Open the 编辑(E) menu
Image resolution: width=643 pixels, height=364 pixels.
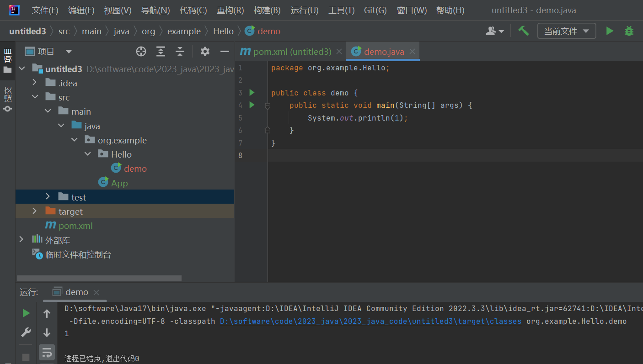(x=81, y=10)
